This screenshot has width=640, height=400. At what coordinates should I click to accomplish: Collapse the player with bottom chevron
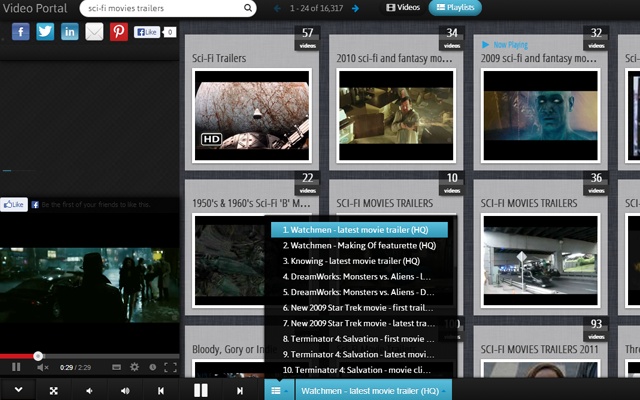(18, 390)
